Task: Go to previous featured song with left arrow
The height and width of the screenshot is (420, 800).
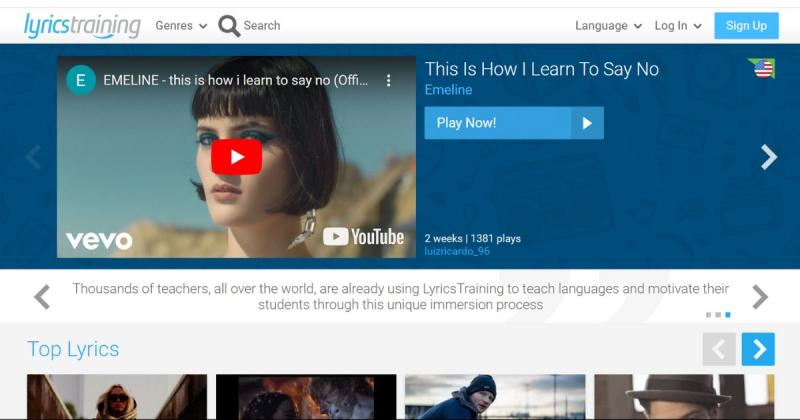Action: coord(33,157)
